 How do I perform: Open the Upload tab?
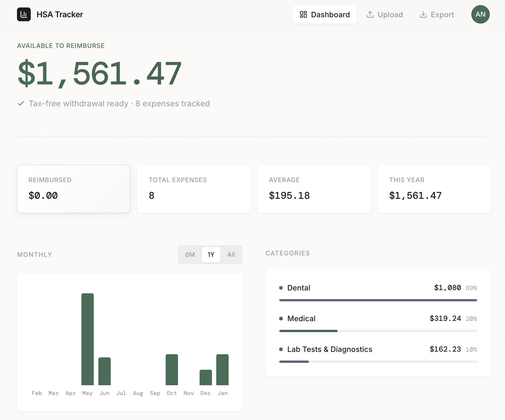[385, 14]
